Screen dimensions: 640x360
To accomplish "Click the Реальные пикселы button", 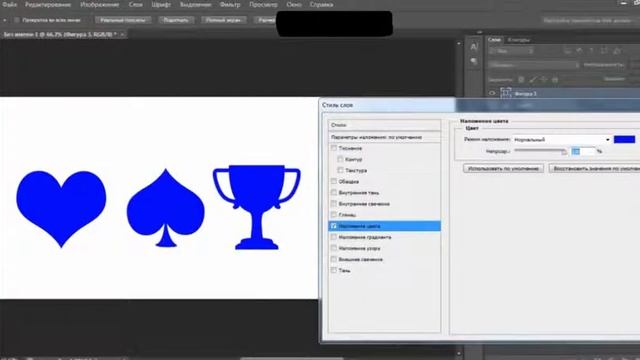I will pos(123,20).
